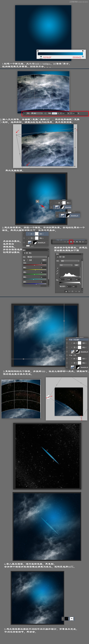The width and height of the screenshot is (89, 644).
Task: Click the add layer mask icon highlighted in red
Action: click(71, 242)
